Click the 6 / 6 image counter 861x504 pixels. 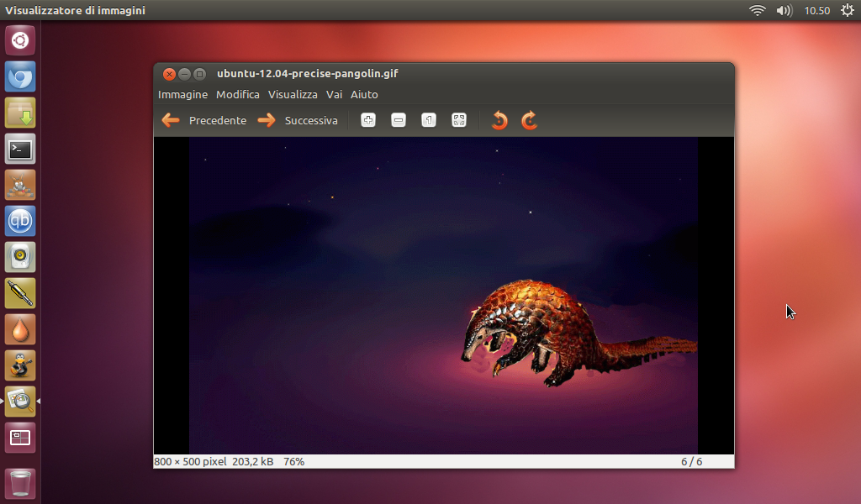point(691,462)
